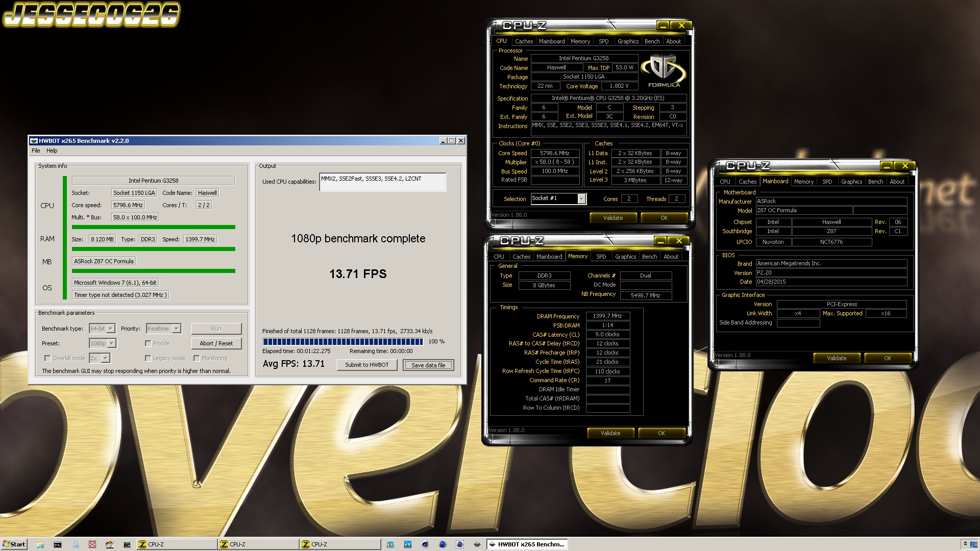The image size is (980, 551).
Task: Click the '13.71 FPS' result text
Action: point(358,274)
